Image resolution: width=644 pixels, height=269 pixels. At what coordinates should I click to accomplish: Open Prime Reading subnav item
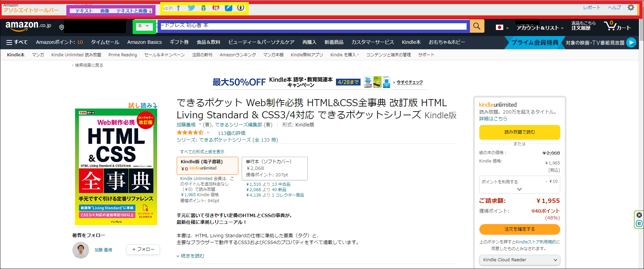[123, 55]
